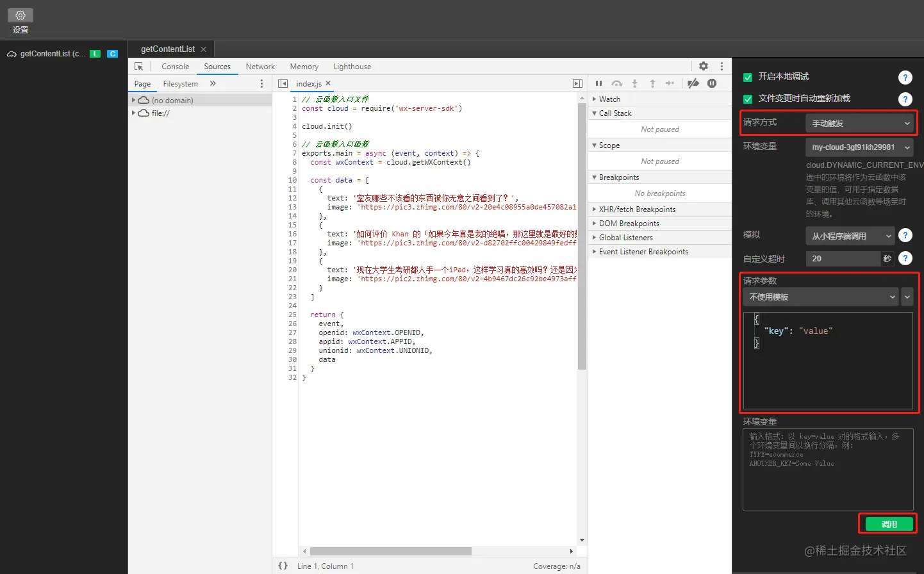This screenshot has height=574, width=924.
Task: Open the 请求方式 手动触发 dropdown
Action: click(x=859, y=123)
